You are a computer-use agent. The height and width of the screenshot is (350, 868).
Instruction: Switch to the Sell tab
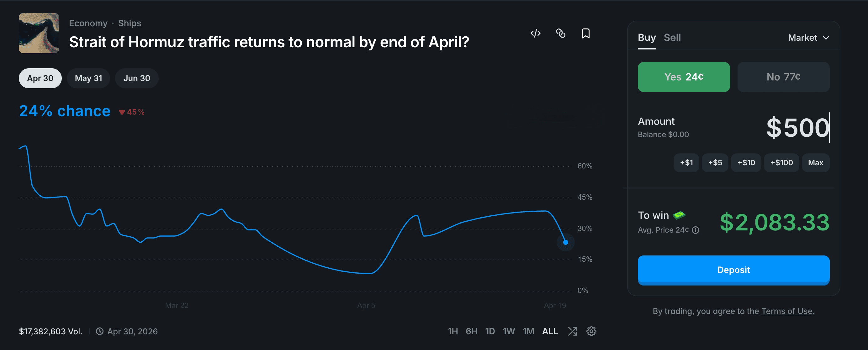pos(672,38)
